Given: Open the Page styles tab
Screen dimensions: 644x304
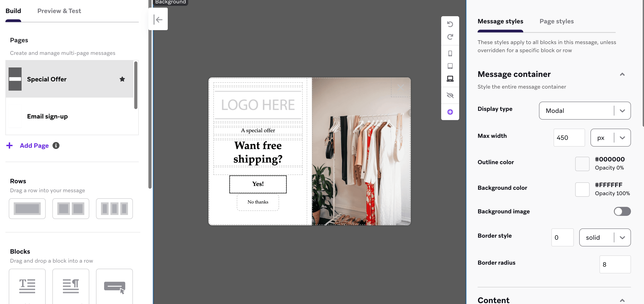Looking at the screenshot, I should tap(557, 21).
